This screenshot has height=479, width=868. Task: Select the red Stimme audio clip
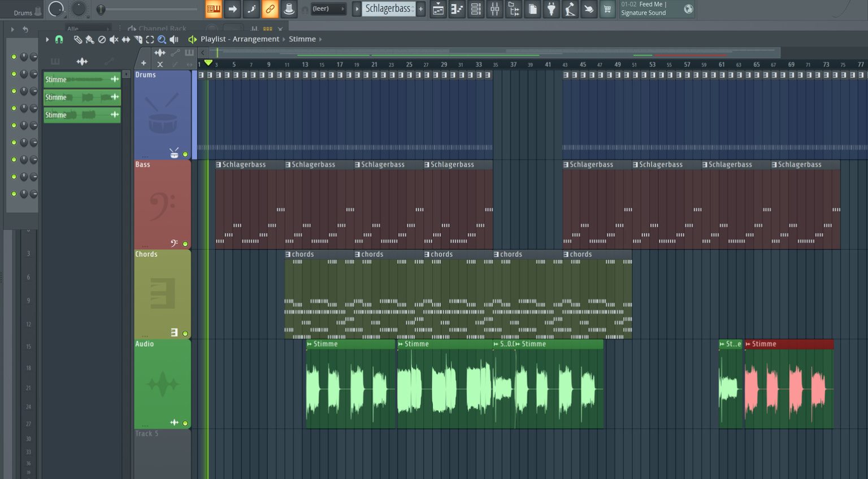(789, 384)
